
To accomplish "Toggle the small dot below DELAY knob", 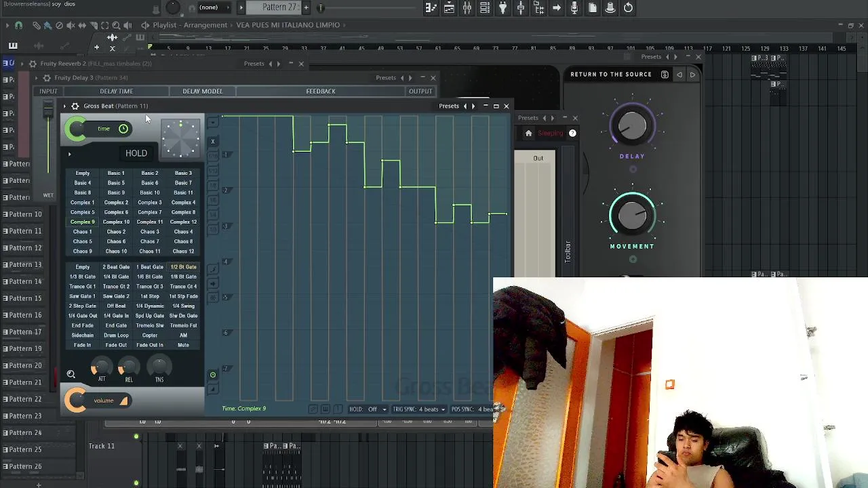I will [x=633, y=169].
